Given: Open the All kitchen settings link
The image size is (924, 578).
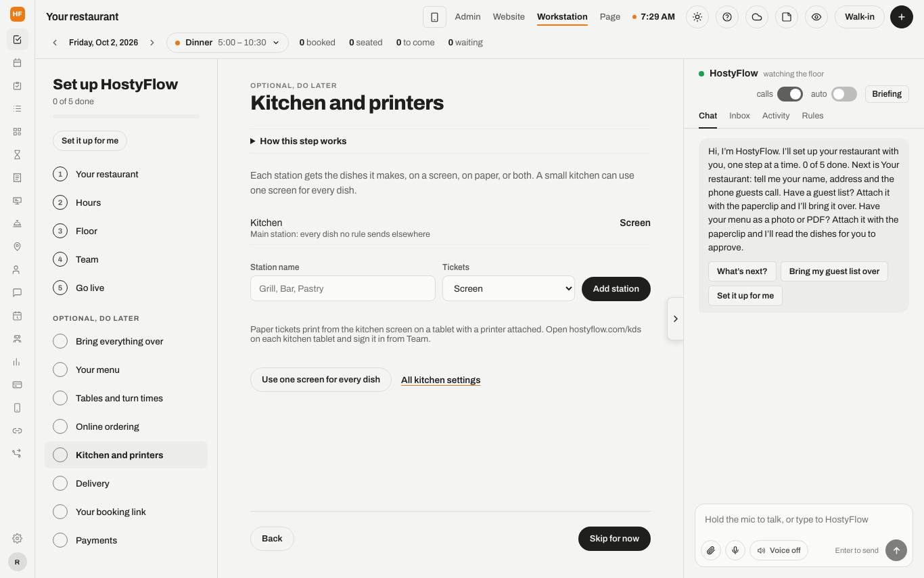Looking at the screenshot, I should pyautogui.click(x=440, y=380).
